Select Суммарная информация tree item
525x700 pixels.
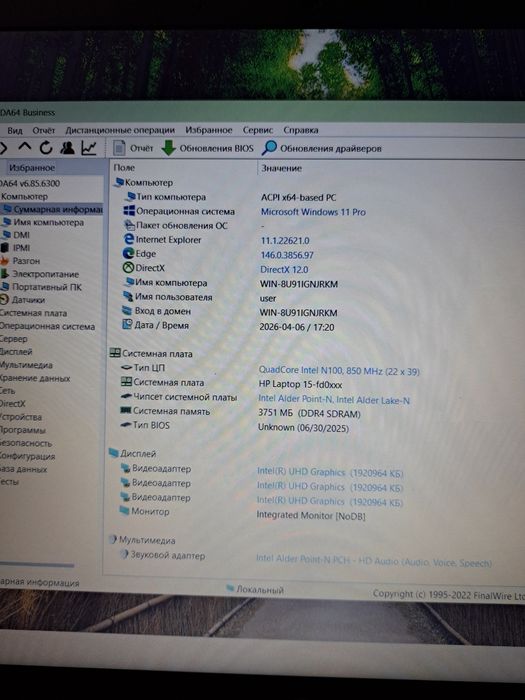[52, 209]
